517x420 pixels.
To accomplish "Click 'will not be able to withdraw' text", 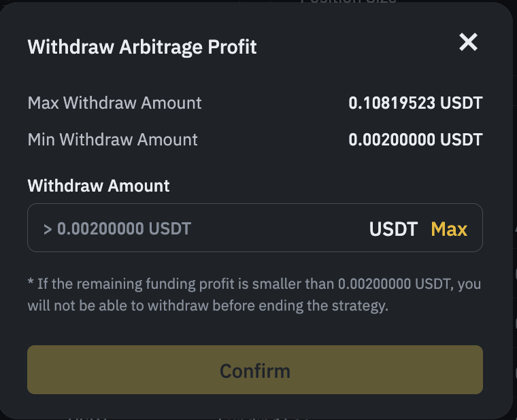I will [x=118, y=305].
